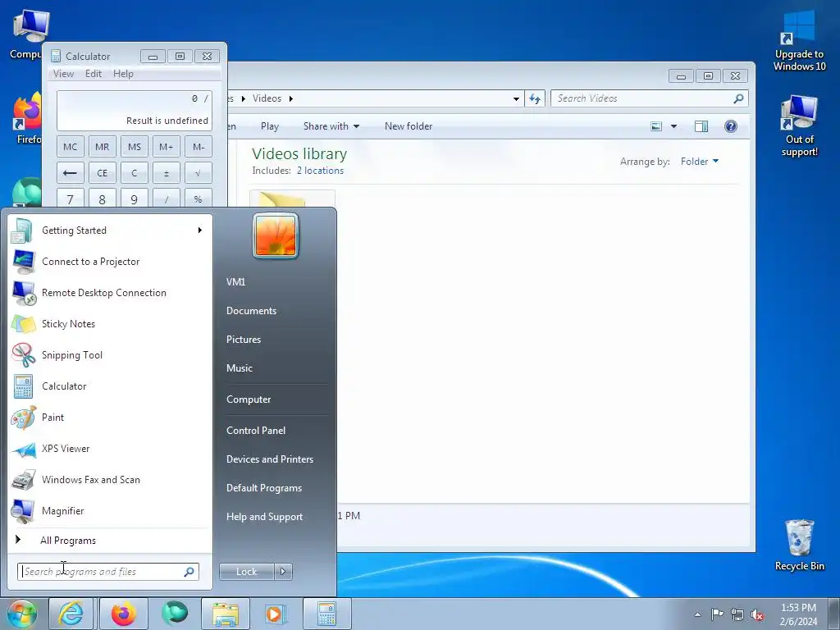The width and height of the screenshot is (840, 630).
Task: Open Control Panel from the Start menu
Action: (x=256, y=431)
